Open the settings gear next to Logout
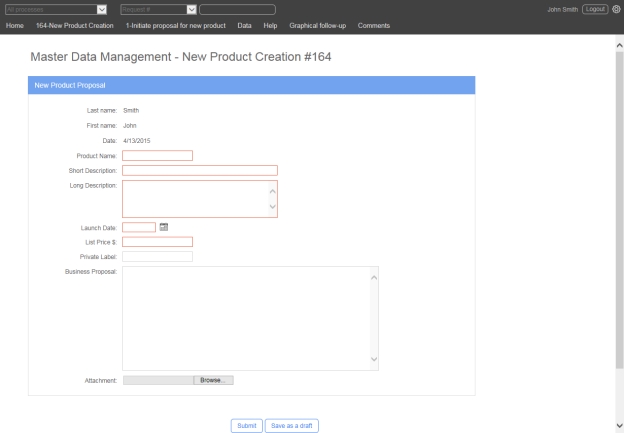Image resolution: width=624 pixels, height=433 pixels. pyautogui.click(x=616, y=9)
